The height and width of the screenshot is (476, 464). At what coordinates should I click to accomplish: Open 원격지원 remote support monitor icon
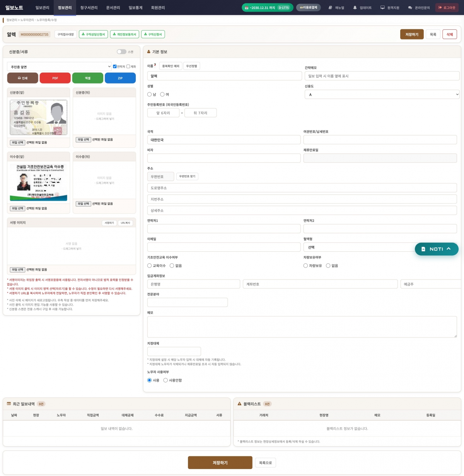pyautogui.click(x=382, y=8)
